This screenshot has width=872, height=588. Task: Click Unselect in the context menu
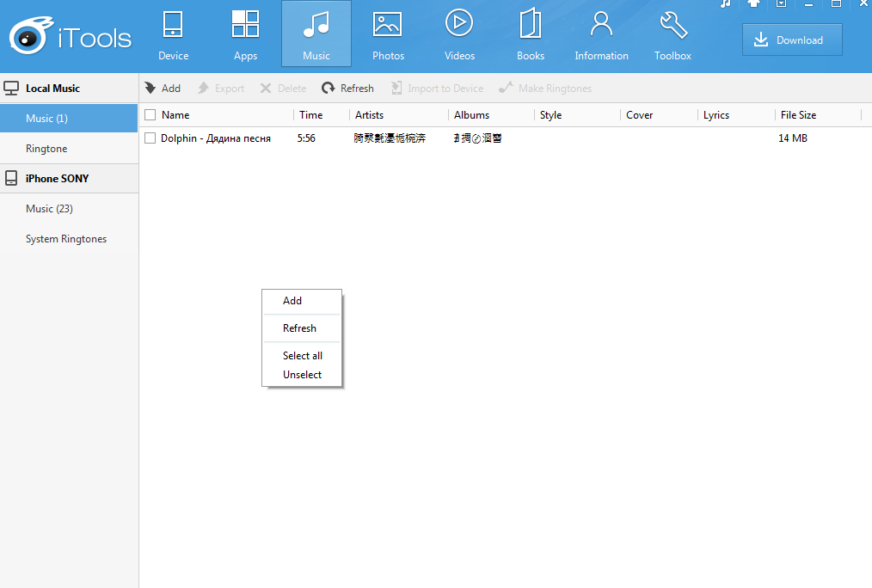coord(303,375)
